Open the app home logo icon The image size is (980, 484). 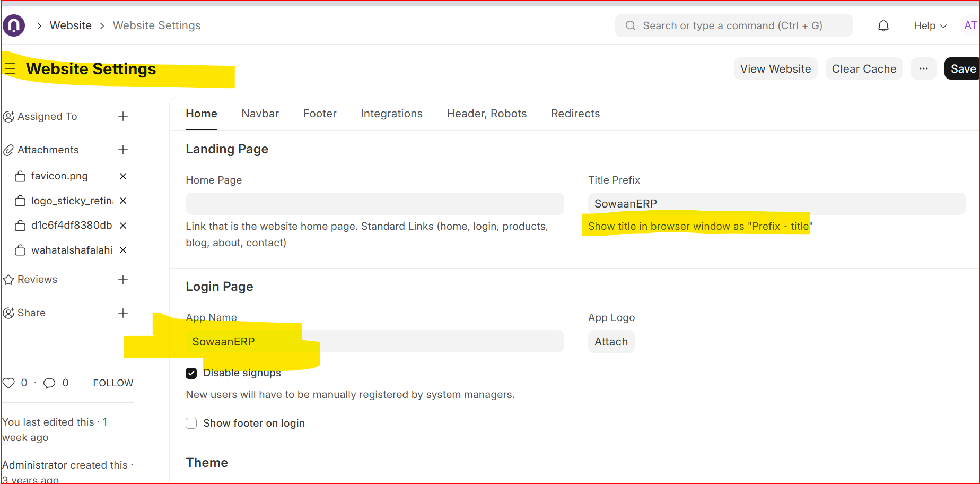[14, 25]
